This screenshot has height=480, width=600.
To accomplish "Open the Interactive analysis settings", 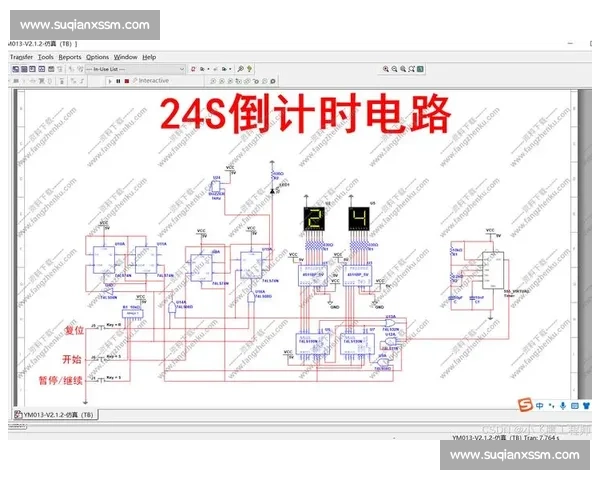I will pyautogui.click(x=151, y=80).
